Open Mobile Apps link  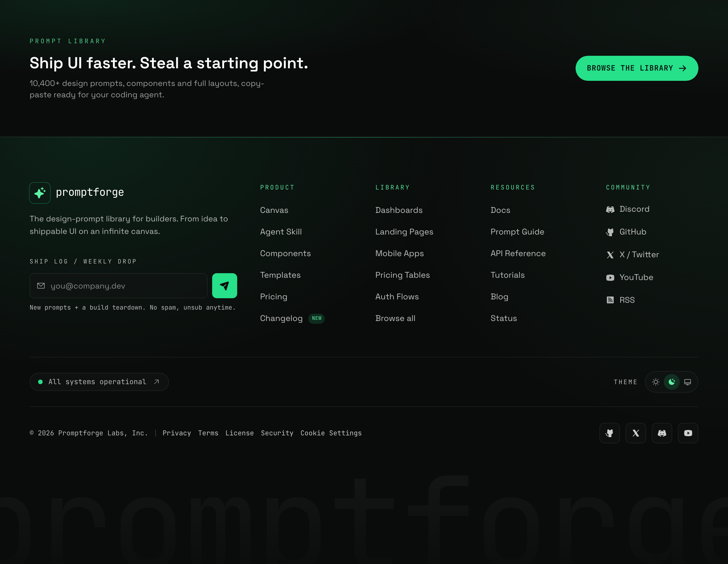click(400, 254)
